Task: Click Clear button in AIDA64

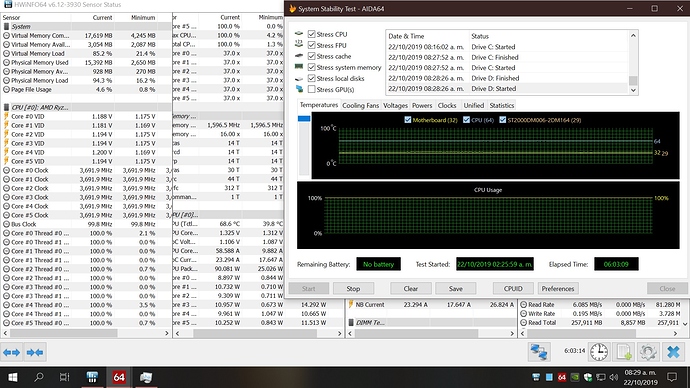Action: [411, 289]
